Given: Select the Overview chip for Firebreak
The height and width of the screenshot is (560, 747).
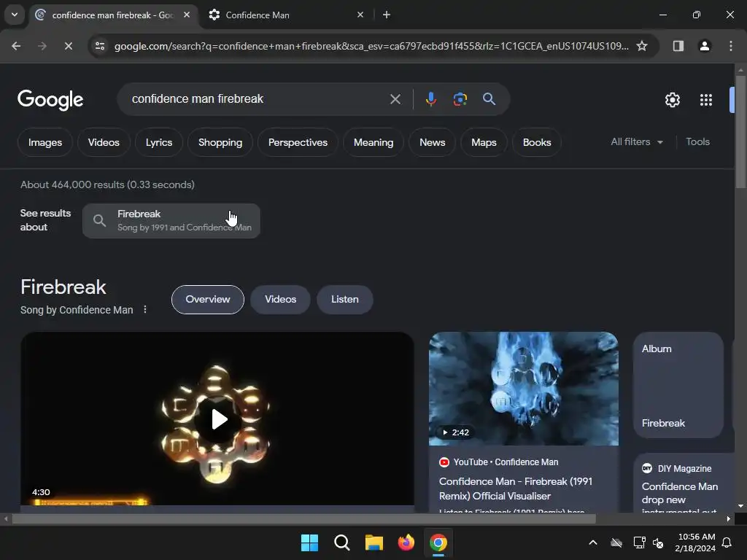Looking at the screenshot, I should pyautogui.click(x=208, y=300).
